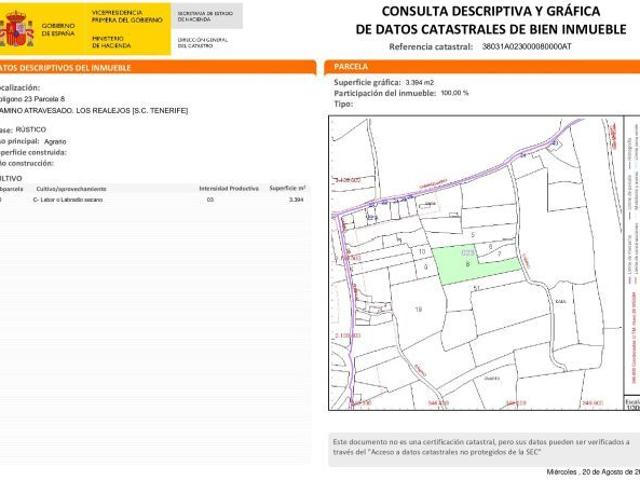The height and width of the screenshot is (480, 640).
Task: Click the orange 'PARCELA' section header
Action: (x=482, y=67)
